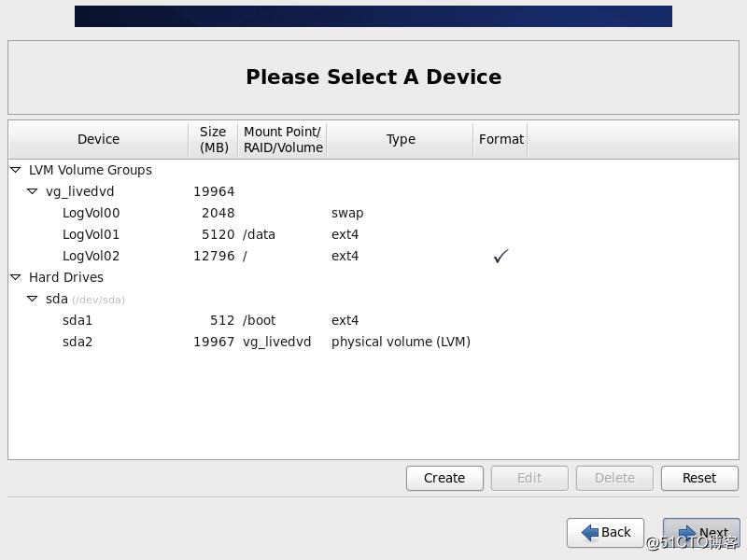This screenshot has width=747, height=560.
Task: Click the blue arrow on Back button
Action: (x=590, y=532)
